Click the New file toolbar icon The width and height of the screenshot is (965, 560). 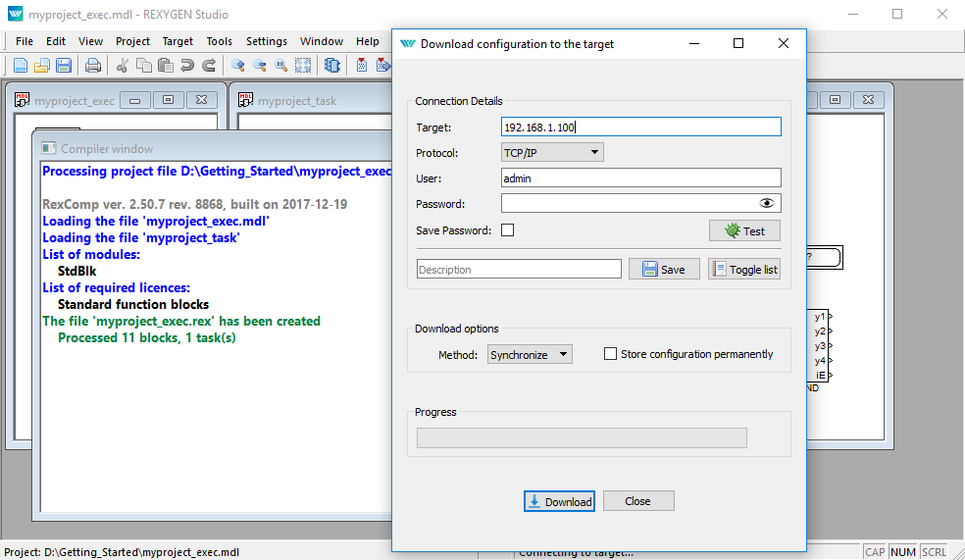click(21, 66)
